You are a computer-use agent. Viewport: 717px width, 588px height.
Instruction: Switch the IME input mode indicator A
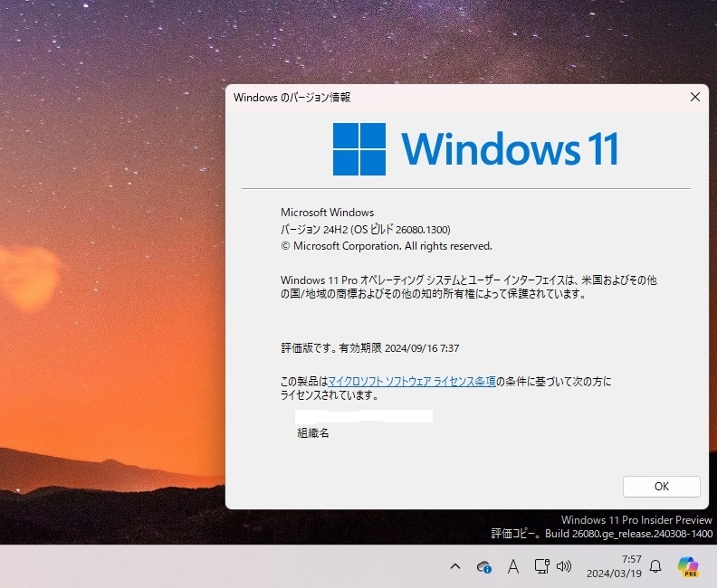(x=513, y=566)
